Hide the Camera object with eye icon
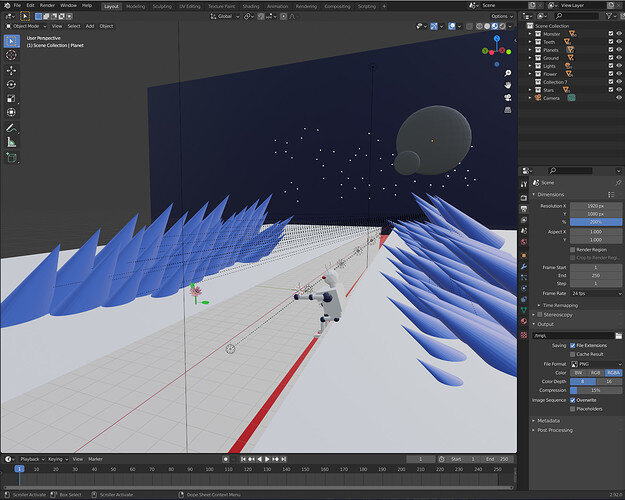The width and height of the screenshot is (625, 500). 619,98
